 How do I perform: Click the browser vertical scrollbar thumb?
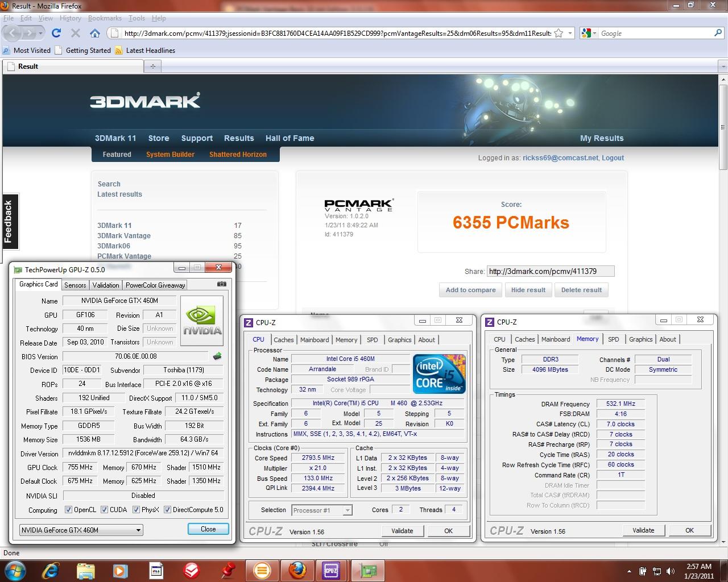[x=723, y=127]
